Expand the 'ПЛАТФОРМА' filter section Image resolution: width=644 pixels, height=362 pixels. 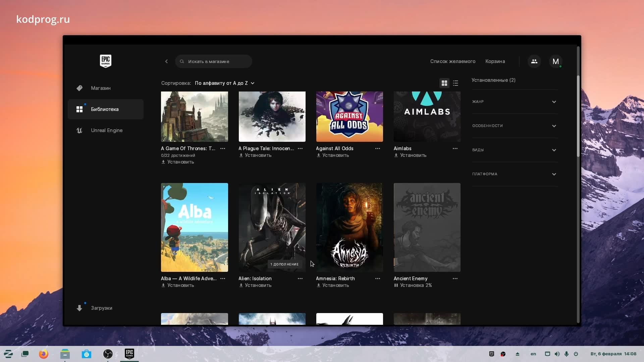tap(515, 174)
